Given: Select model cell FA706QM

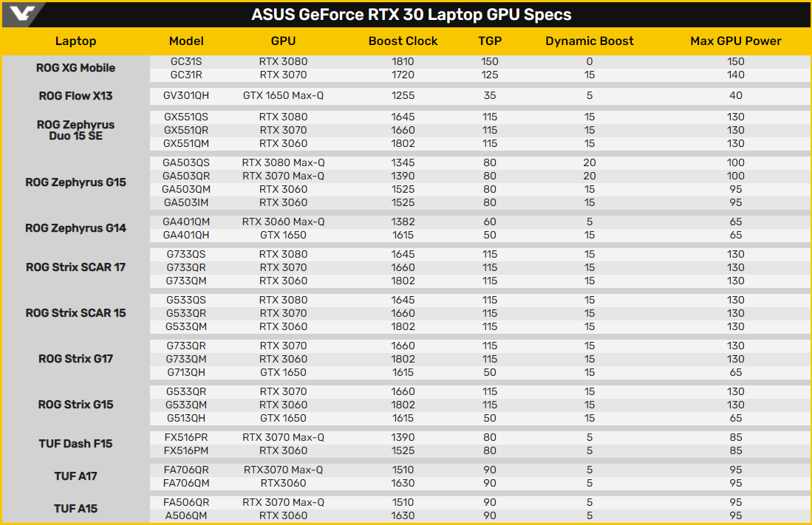Looking at the screenshot, I should pos(186,483).
